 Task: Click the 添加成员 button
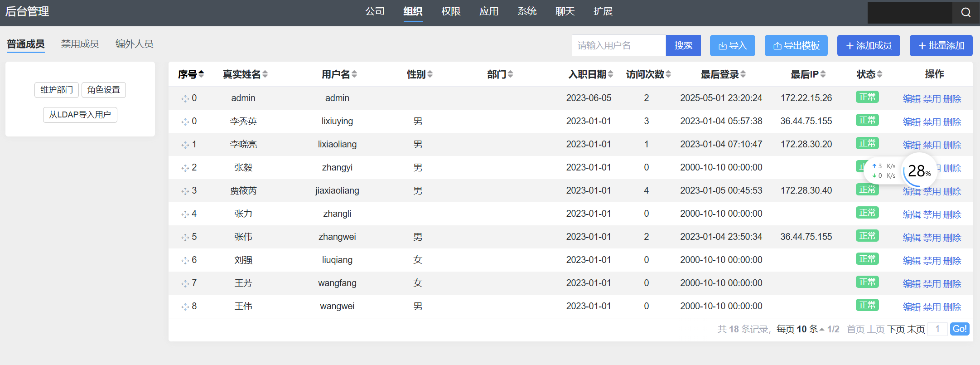868,45
